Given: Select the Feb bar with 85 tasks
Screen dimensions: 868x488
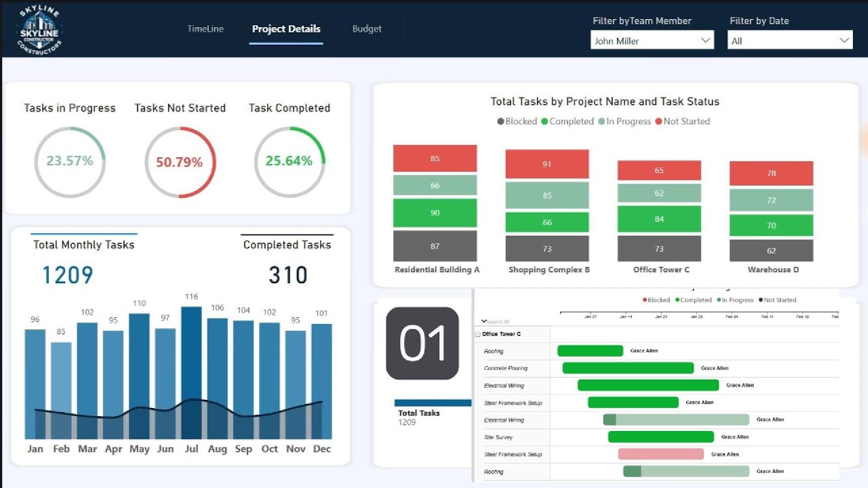Looking at the screenshot, I should click(x=61, y=390).
